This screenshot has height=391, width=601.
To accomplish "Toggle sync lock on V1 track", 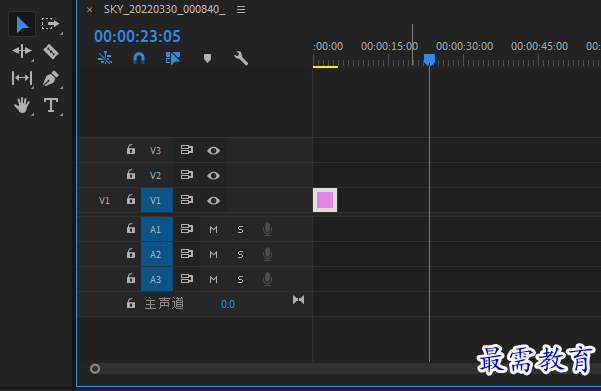I will coord(187,200).
